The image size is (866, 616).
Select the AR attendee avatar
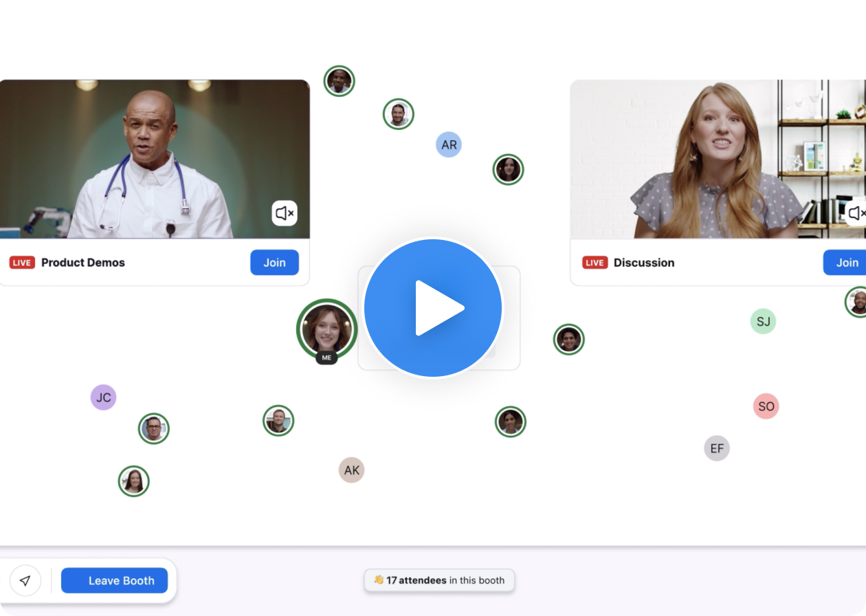(449, 145)
